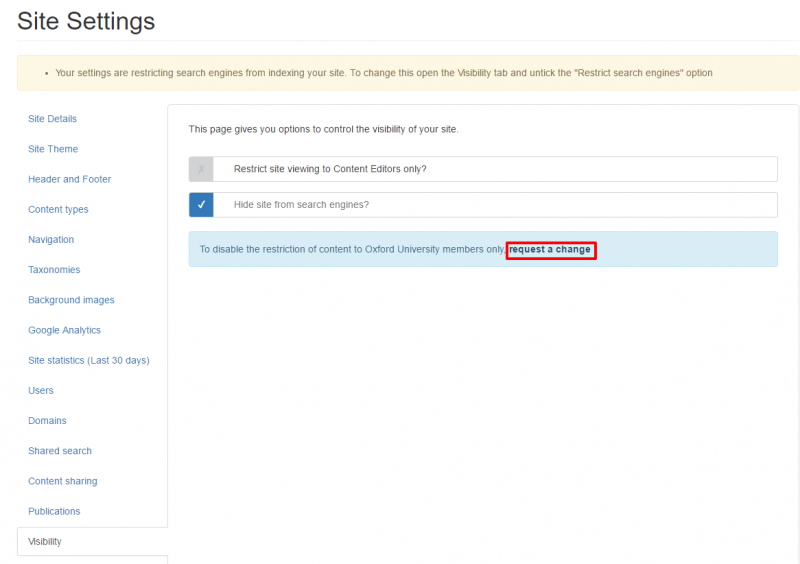Click the Oxford University members restriction notice text
The height and width of the screenshot is (564, 800).
pos(352,250)
